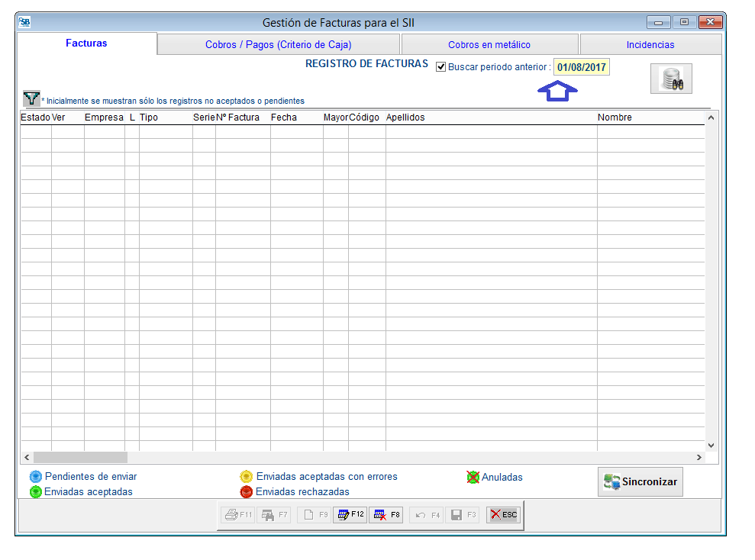Screen dimensions: 755x560
Task: Click the database search binoculars icon
Action: [x=671, y=79]
